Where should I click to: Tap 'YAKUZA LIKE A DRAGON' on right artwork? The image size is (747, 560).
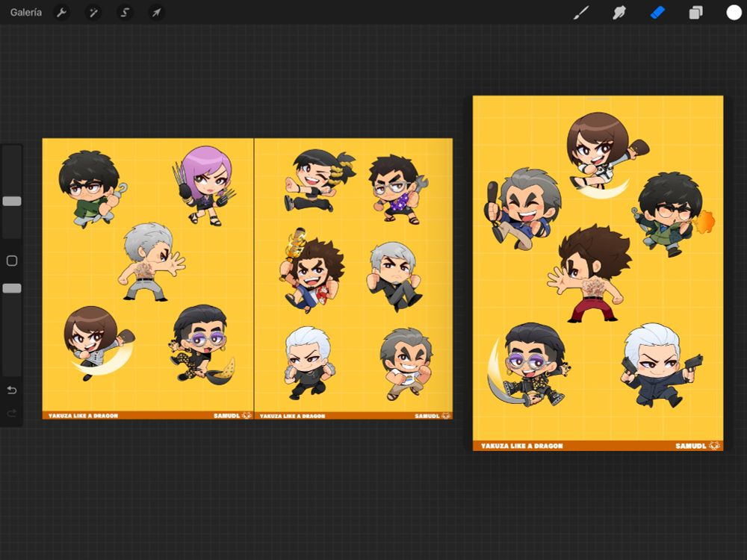click(521, 446)
